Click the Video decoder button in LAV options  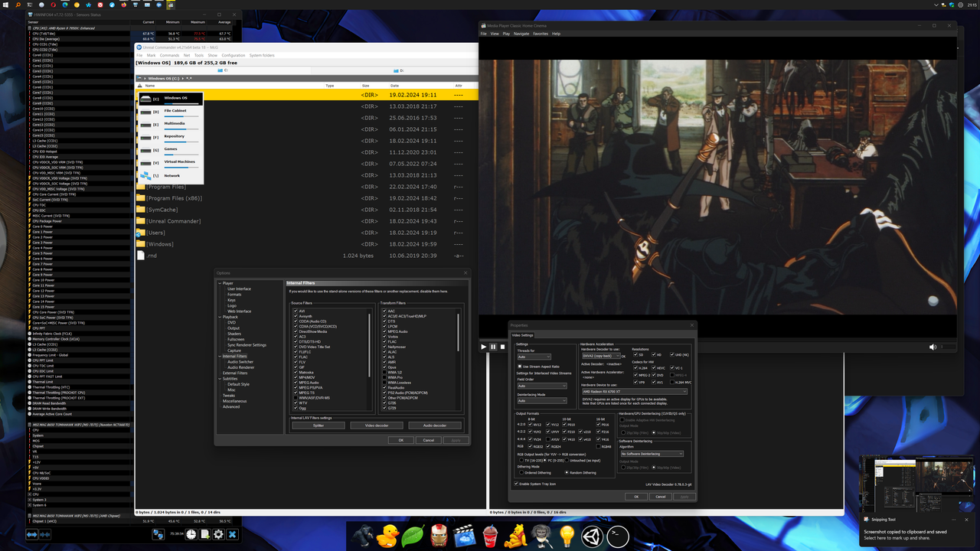click(x=379, y=425)
